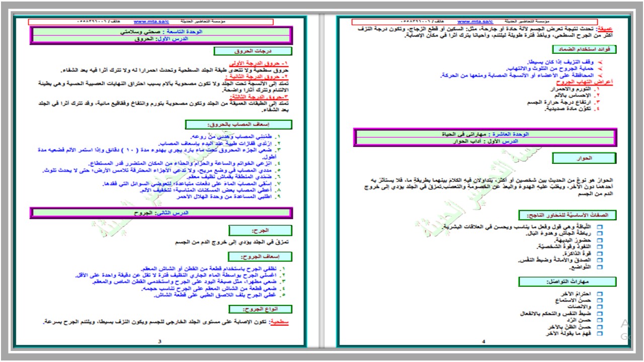Select the "الصفات الأساسية للمحاور الناجح" heading
The image size is (644, 362).
[x=568, y=215]
